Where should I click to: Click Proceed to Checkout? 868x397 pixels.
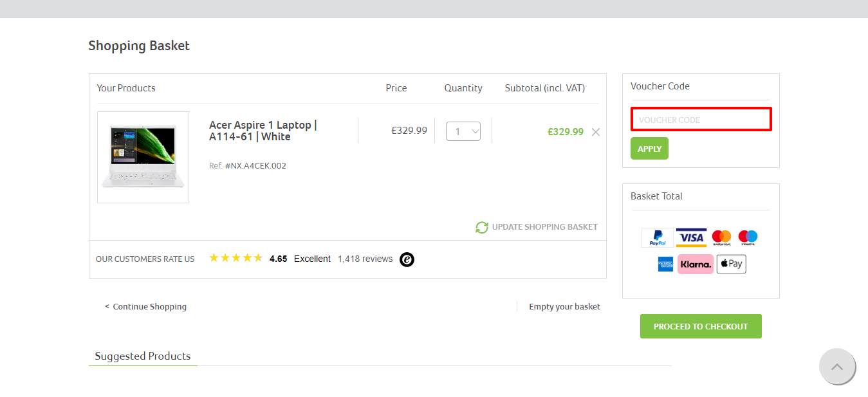[x=700, y=326]
